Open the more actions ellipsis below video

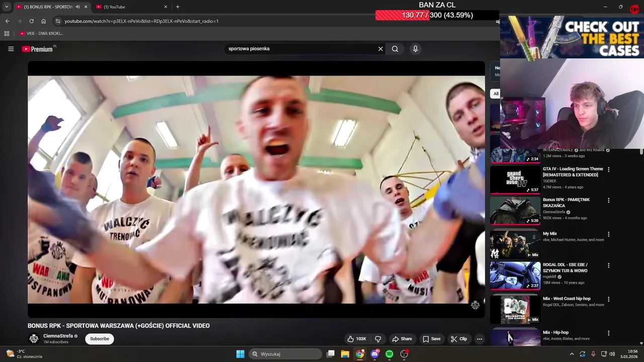tap(479, 339)
